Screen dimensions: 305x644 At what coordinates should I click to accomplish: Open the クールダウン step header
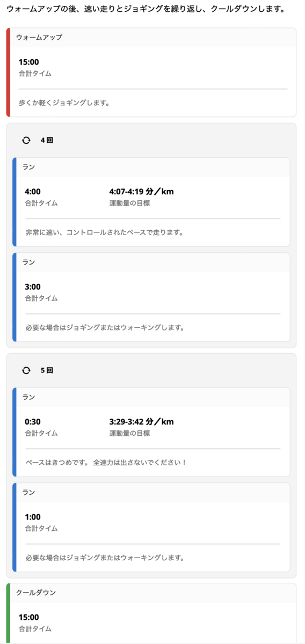pos(151,592)
